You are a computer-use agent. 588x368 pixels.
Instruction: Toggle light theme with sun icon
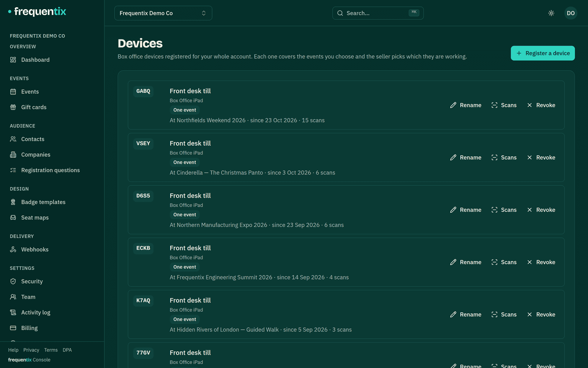tap(551, 13)
